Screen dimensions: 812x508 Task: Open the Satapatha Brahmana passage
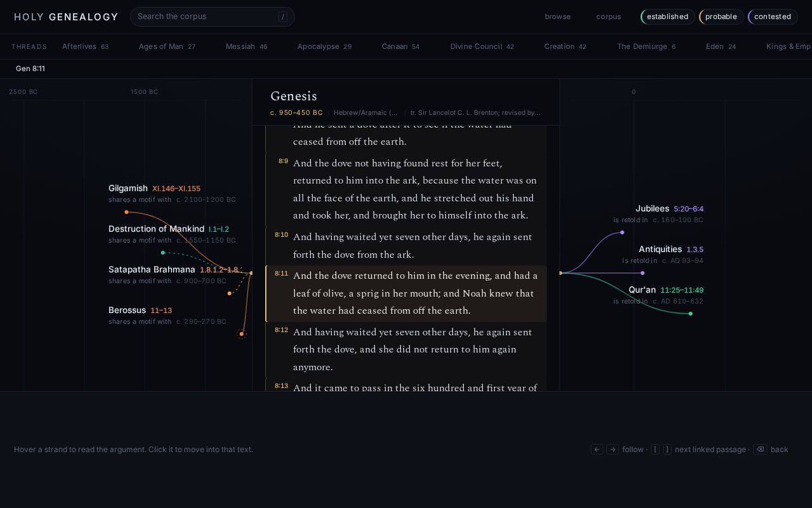coord(173,274)
